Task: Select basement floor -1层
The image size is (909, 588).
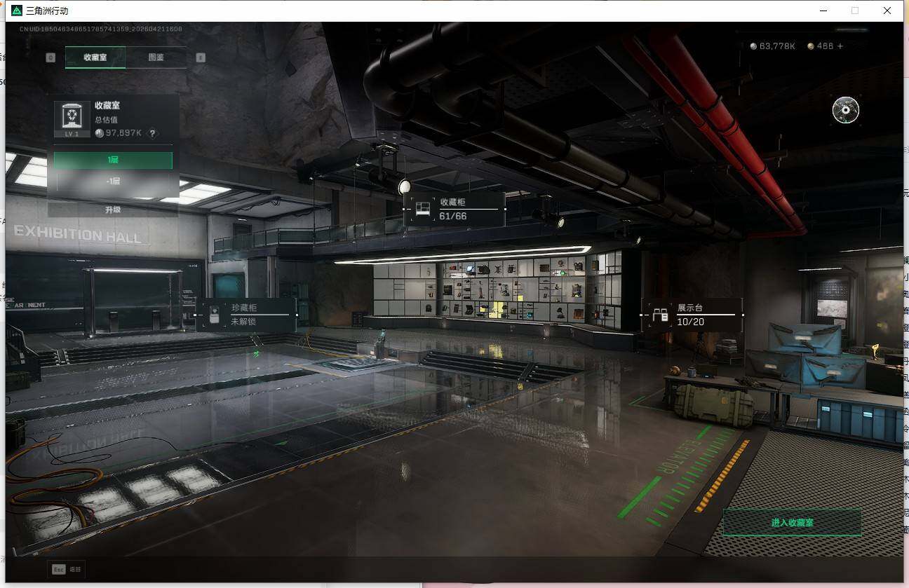Action: tap(113, 181)
